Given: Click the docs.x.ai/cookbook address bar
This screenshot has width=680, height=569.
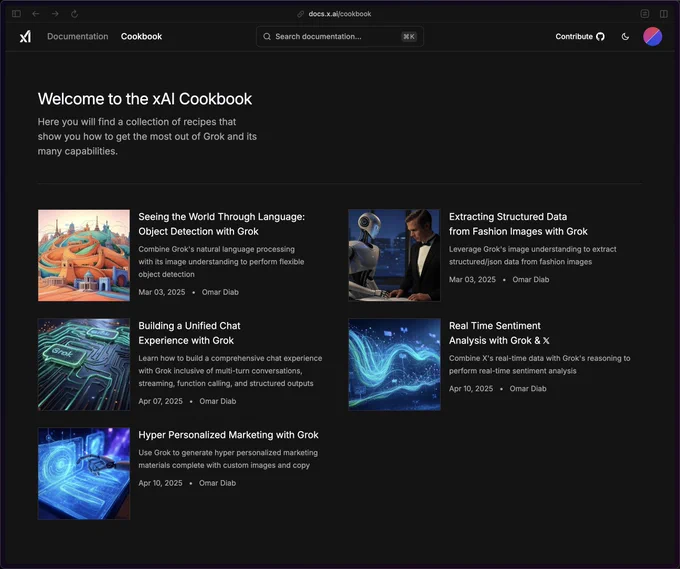Looking at the screenshot, I should coord(340,14).
